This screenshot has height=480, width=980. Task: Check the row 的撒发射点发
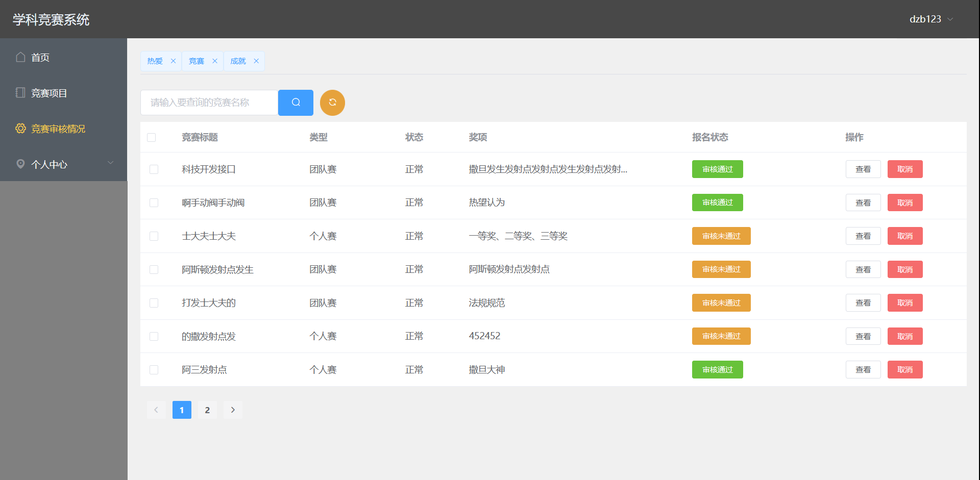coord(154,336)
